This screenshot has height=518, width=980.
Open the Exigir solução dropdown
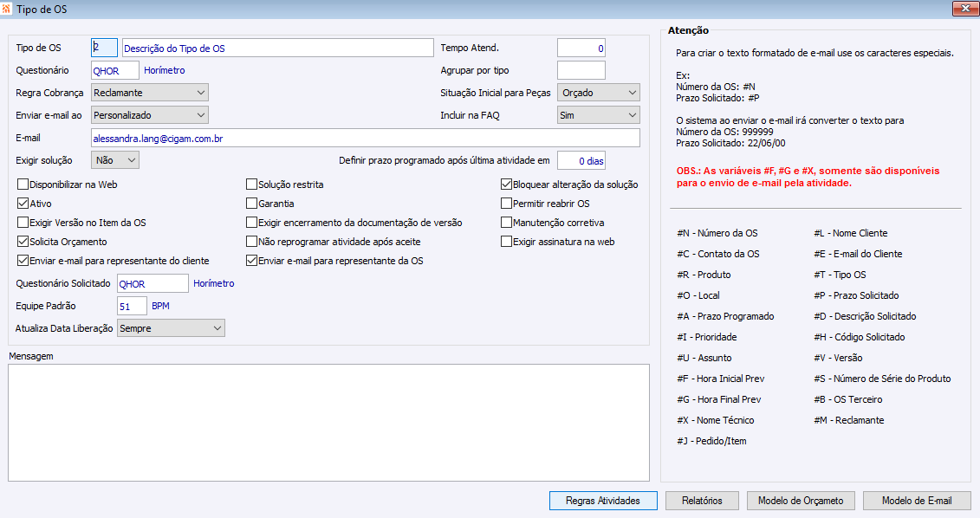point(115,160)
